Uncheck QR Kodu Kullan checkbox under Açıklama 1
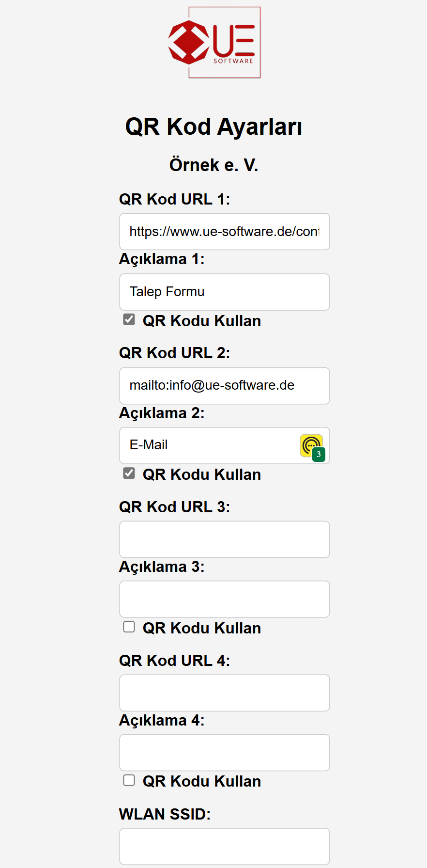Image resolution: width=427 pixels, height=868 pixels. (x=129, y=319)
